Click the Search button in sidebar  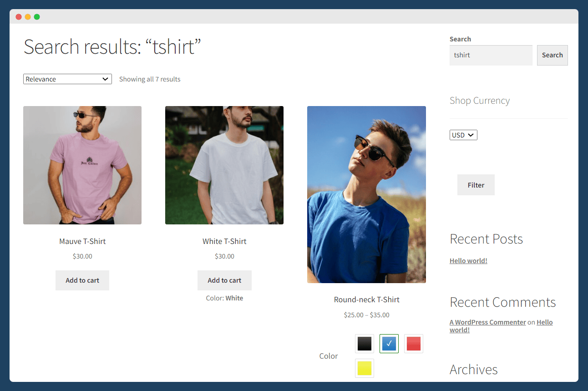point(552,55)
